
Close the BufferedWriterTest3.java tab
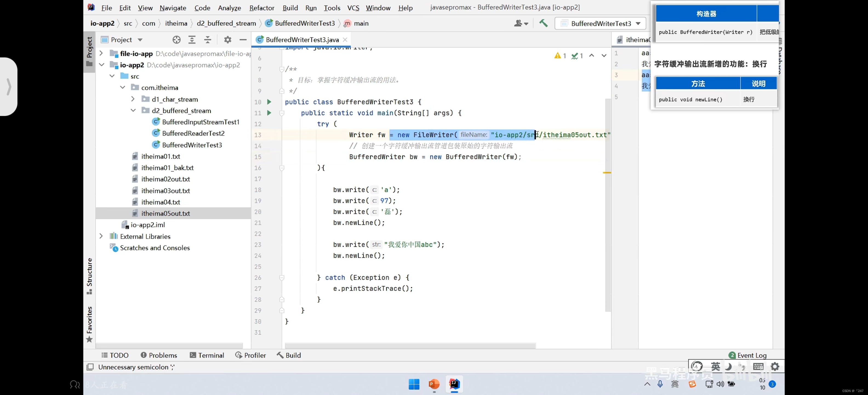[x=345, y=40]
